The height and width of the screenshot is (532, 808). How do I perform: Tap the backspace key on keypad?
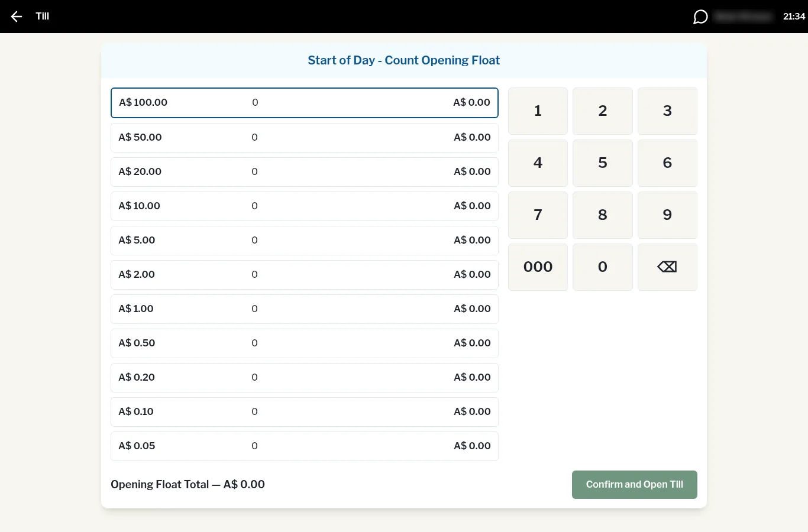point(667,267)
